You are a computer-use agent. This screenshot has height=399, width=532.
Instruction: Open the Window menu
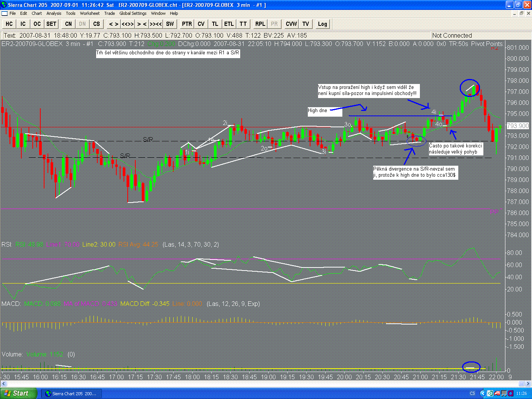click(158, 13)
